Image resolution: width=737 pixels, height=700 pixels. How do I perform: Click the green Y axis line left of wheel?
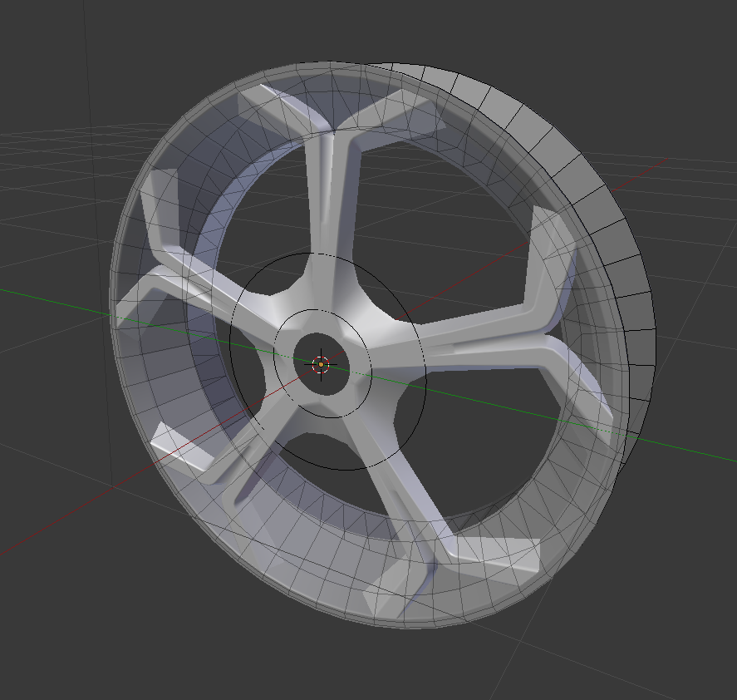click(50, 298)
